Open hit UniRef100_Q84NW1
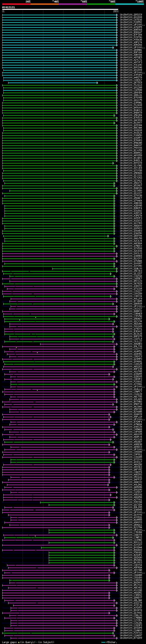Image resolution: width=146 pixels, height=644 pixels. pyautogui.click(x=131, y=50)
